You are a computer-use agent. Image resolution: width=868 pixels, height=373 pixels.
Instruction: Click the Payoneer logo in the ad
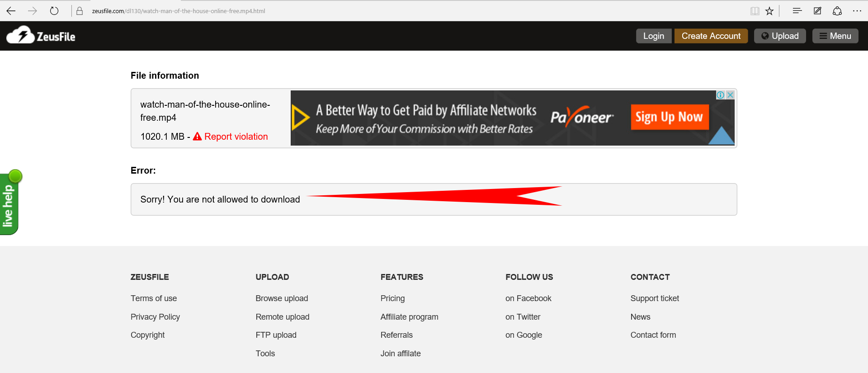point(581,117)
